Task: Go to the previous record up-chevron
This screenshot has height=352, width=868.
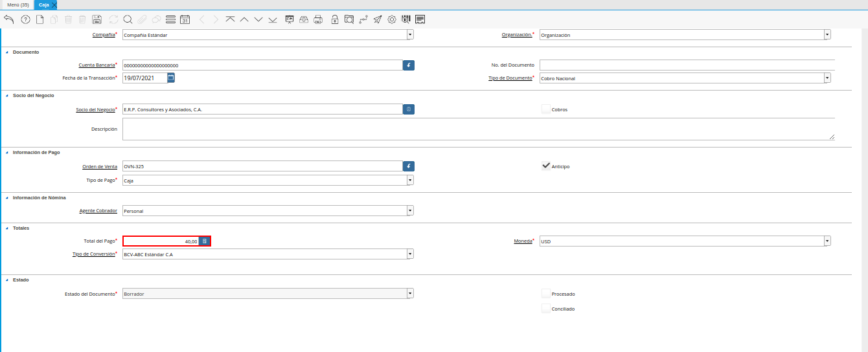Action: point(244,19)
